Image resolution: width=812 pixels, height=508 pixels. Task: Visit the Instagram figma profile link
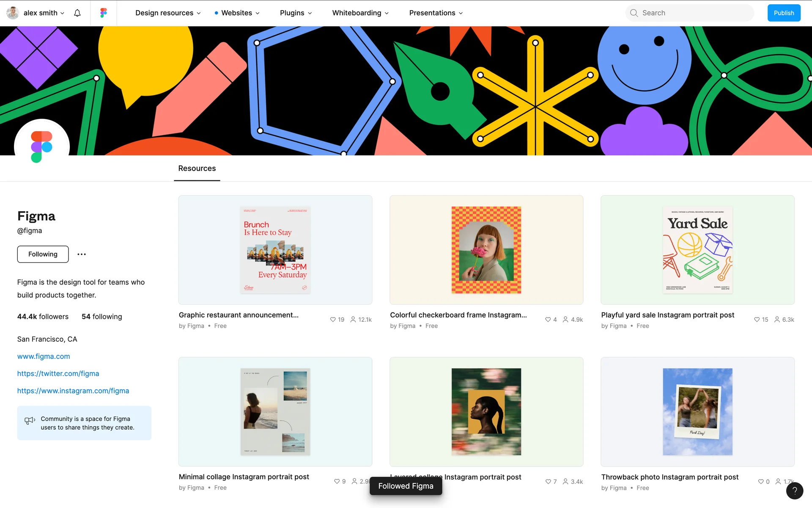tap(73, 391)
